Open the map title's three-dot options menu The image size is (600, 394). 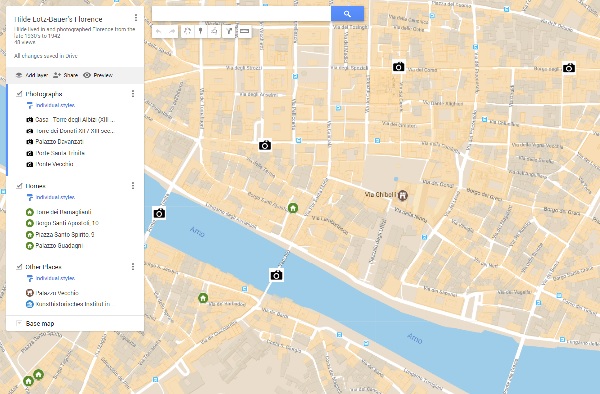(x=136, y=18)
